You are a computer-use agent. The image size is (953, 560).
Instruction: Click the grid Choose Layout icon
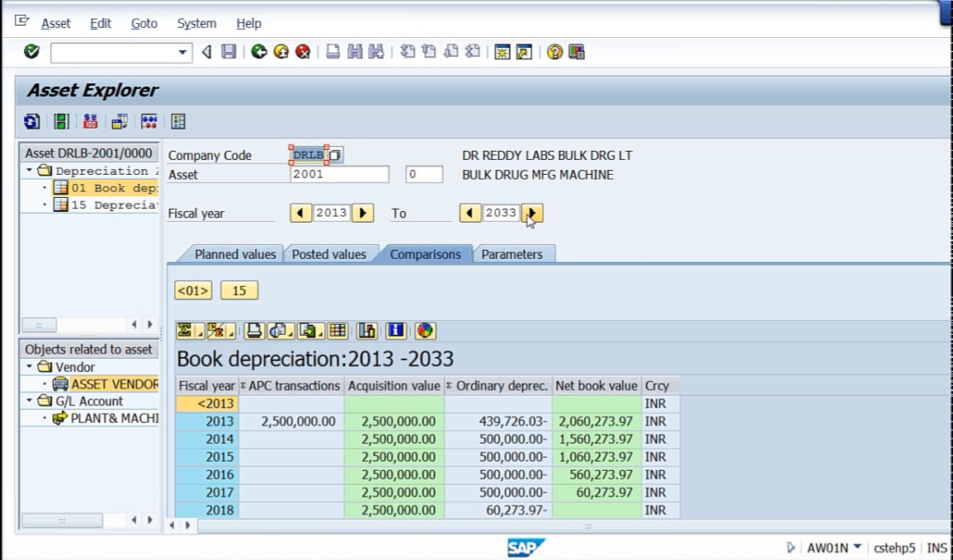338,331
